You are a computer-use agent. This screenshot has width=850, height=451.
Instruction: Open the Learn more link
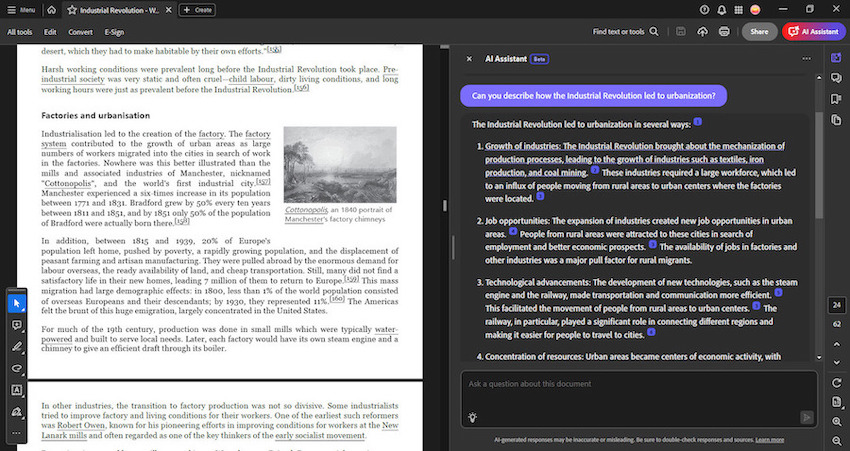(x=770, y=440)
